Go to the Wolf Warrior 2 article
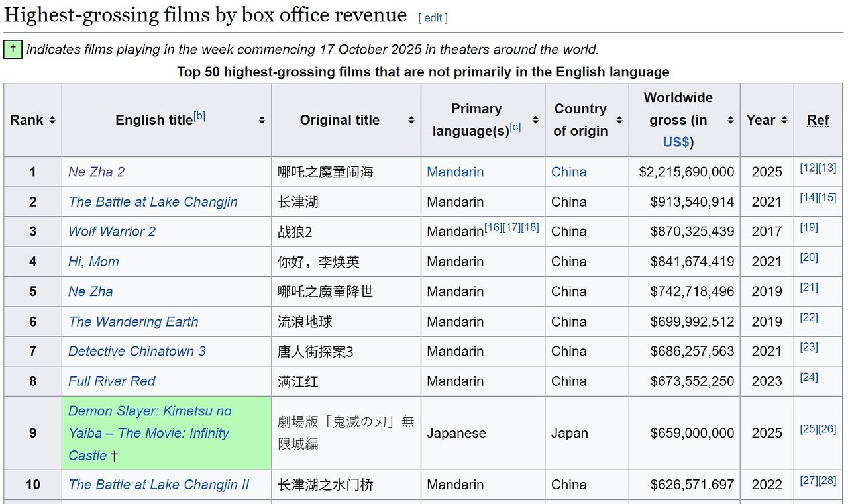Viewport: 848px width, 504px height. pyautogui.click(x=112, y=231)
